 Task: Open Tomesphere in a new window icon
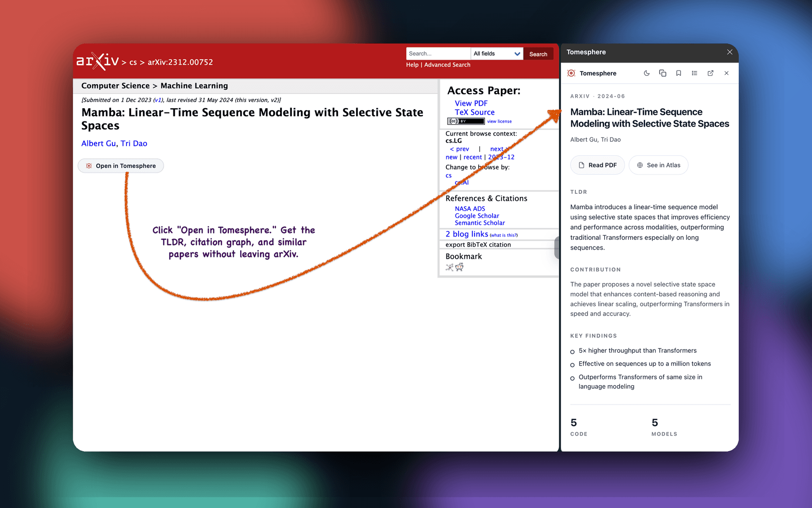pyautogui.click(x=710, y=73)
